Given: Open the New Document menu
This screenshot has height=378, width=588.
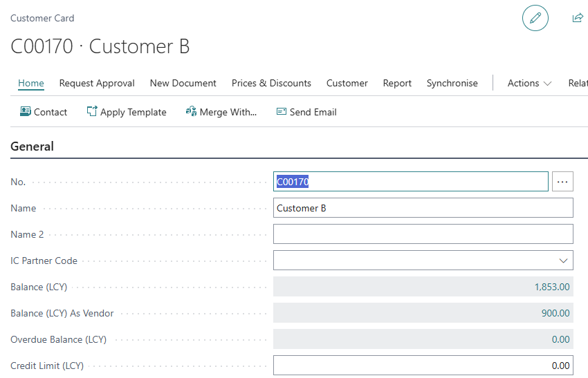Looking at the screenshot, I should [183, 83].
